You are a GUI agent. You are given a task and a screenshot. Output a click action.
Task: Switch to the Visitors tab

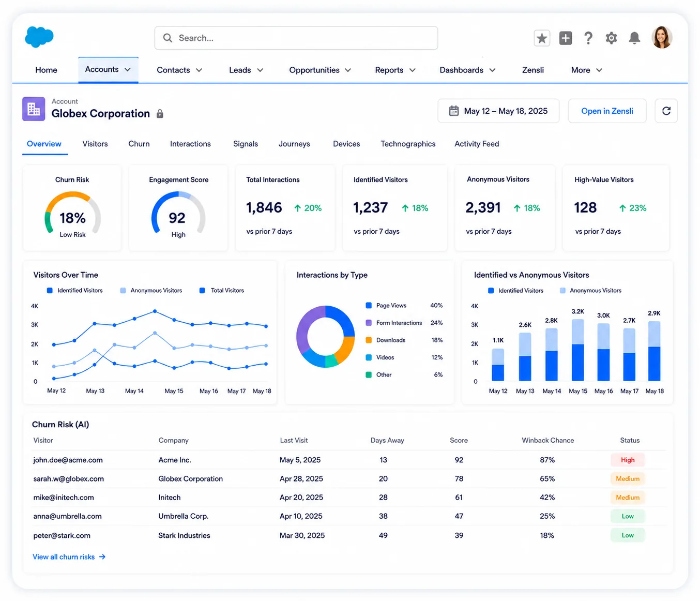(95, 144)
